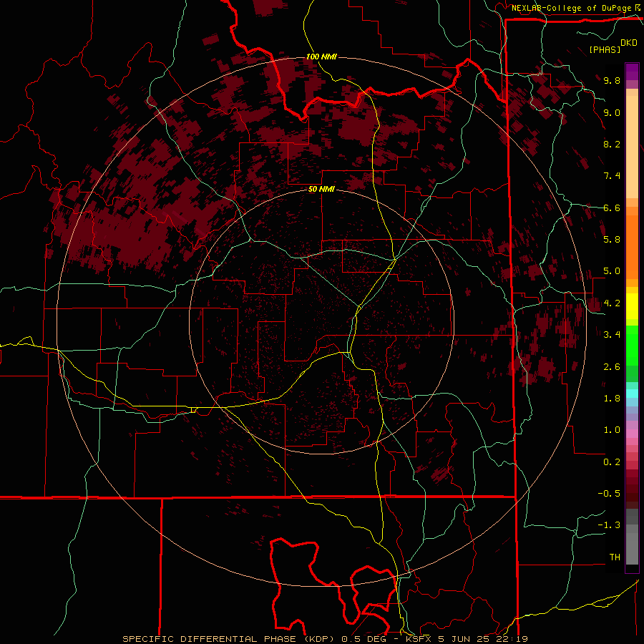Click the 2.6 scale value
The height and width of the screenshot is (644, 644).
tap(612, 367)
